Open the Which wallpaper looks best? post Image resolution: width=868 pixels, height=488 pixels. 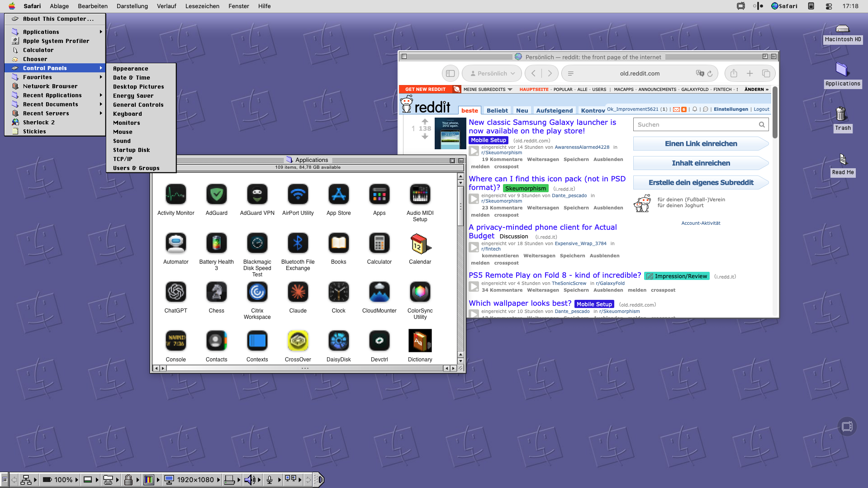520,303
